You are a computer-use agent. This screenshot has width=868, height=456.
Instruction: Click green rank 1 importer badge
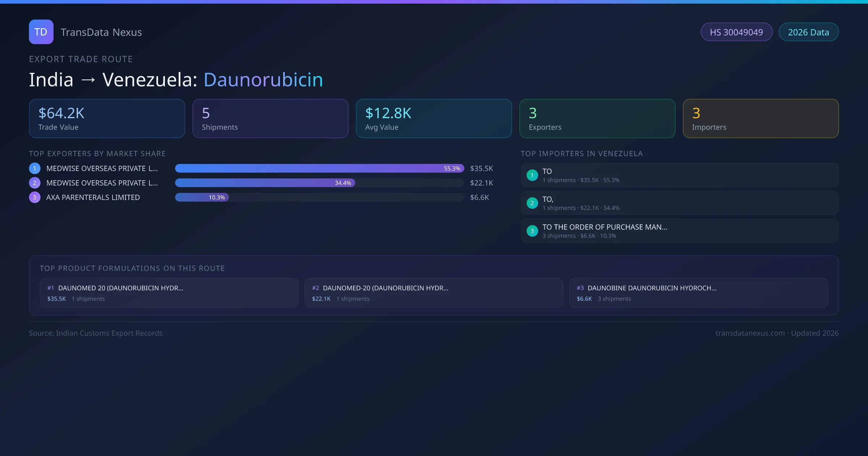pyautogui.click(x=532, y=175)
